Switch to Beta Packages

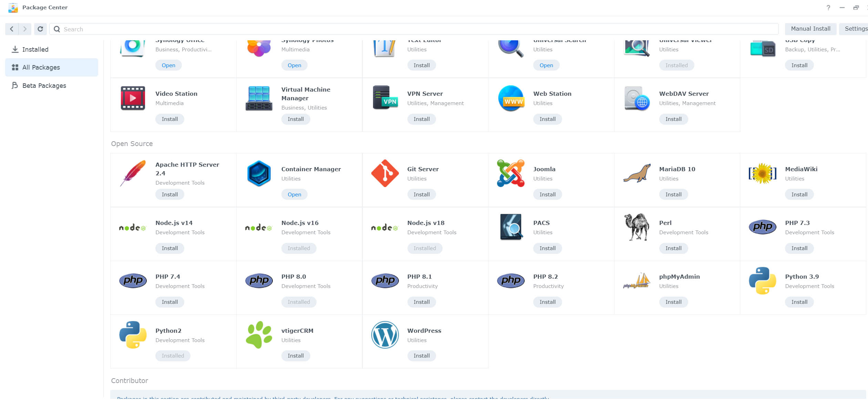pos(52,85)
